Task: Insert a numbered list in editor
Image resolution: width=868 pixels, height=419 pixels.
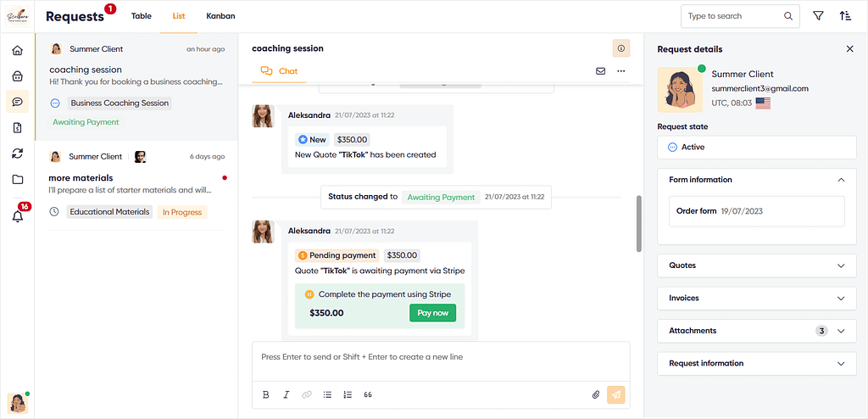Action: point(348,394)
